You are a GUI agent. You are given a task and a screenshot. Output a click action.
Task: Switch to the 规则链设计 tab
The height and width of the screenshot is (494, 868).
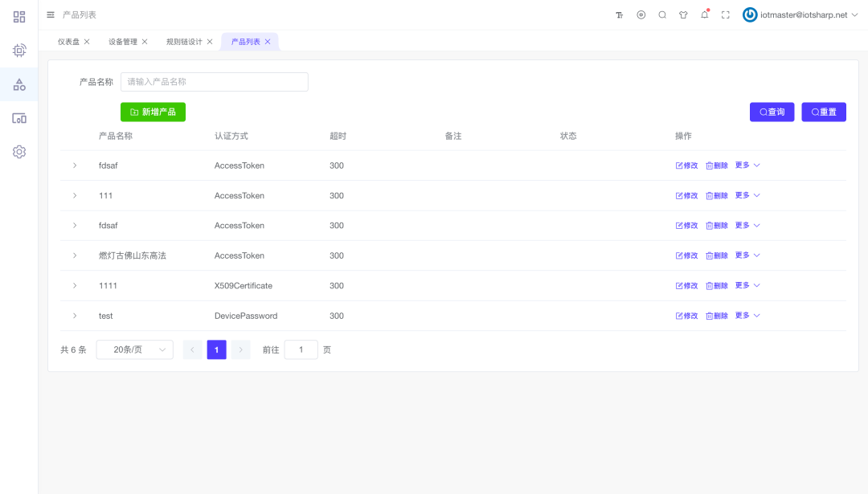pos(184,42)
